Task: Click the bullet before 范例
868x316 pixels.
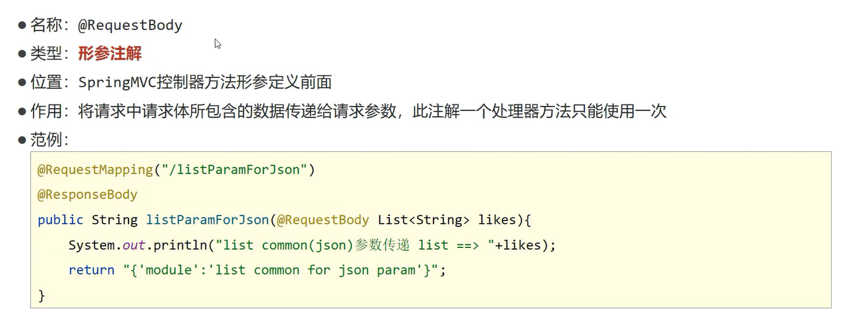Action: [x=22, y=140]
